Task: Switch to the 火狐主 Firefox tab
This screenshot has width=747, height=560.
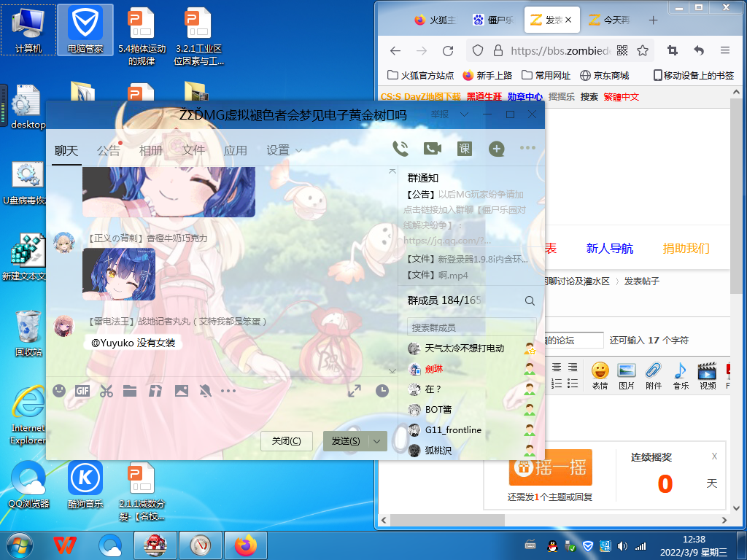Action: (x=435, y=20)
